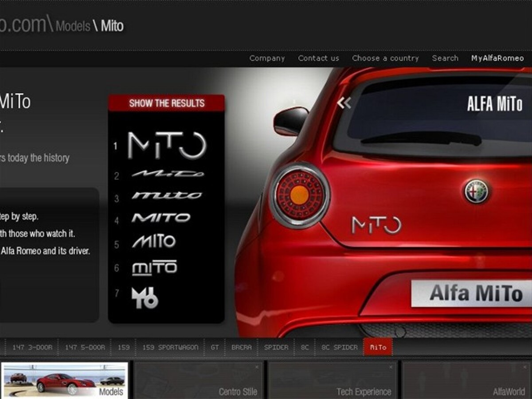This screenshot has height=399, width=532.
Task: Click the MiTo emblem on car trunk
Action: (377, 225)
